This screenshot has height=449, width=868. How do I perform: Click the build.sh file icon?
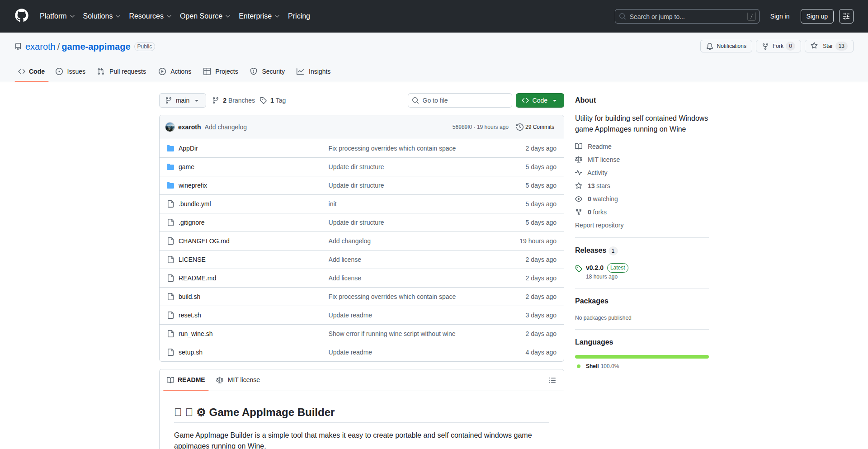click(170, 297)
